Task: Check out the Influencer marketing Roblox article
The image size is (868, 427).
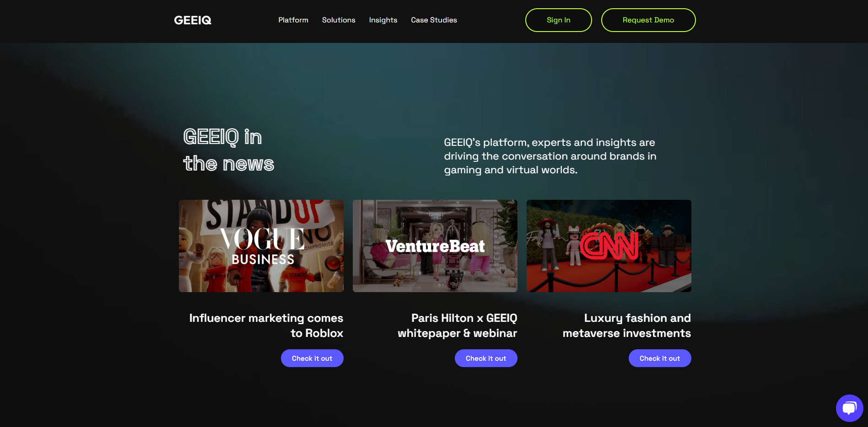Action: point(312,358)
